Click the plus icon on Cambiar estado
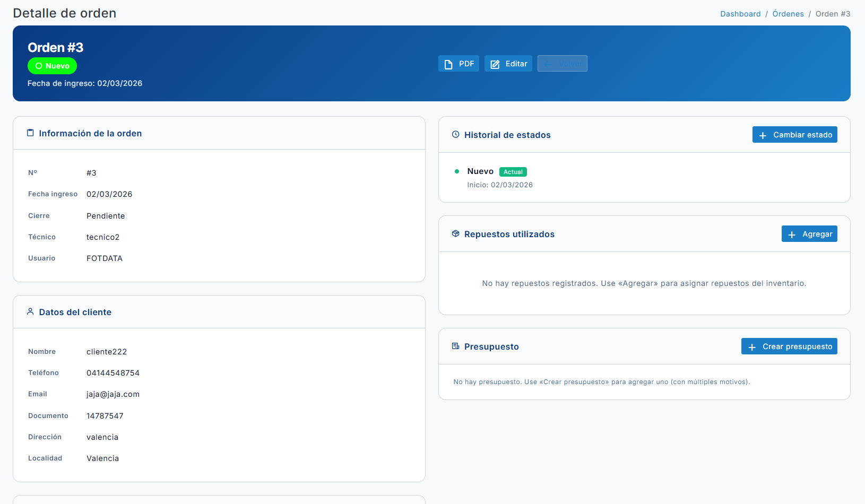This screenshot has height=504, width=865. coord(763,135)
